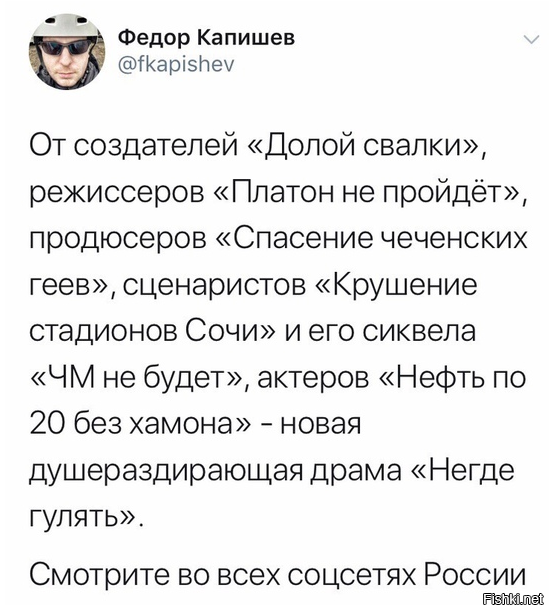The width and height of the screenshot is (549, 611).
Task: Click the word "гулять" ending the paragraph
Action: click(x=74, y=516)
